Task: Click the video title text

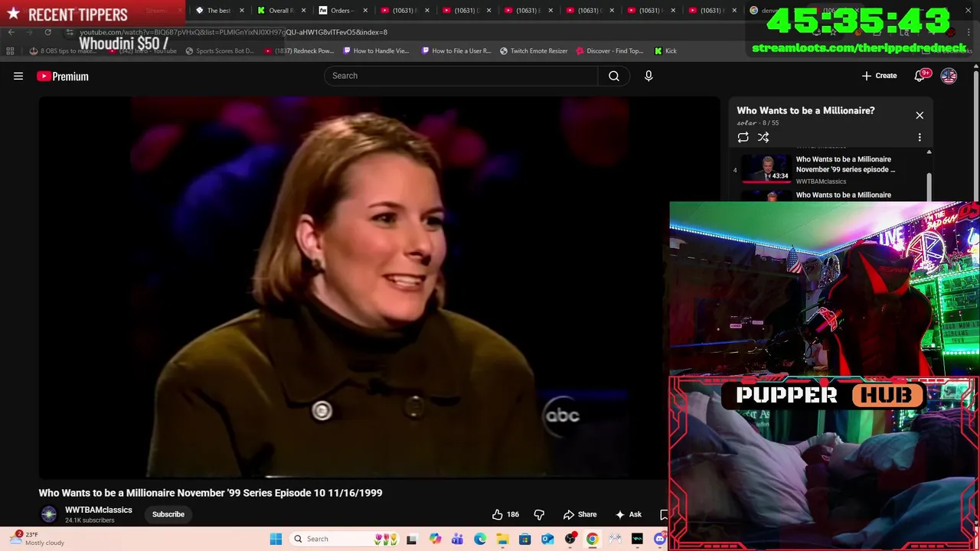Action: [x=211, y=493]
